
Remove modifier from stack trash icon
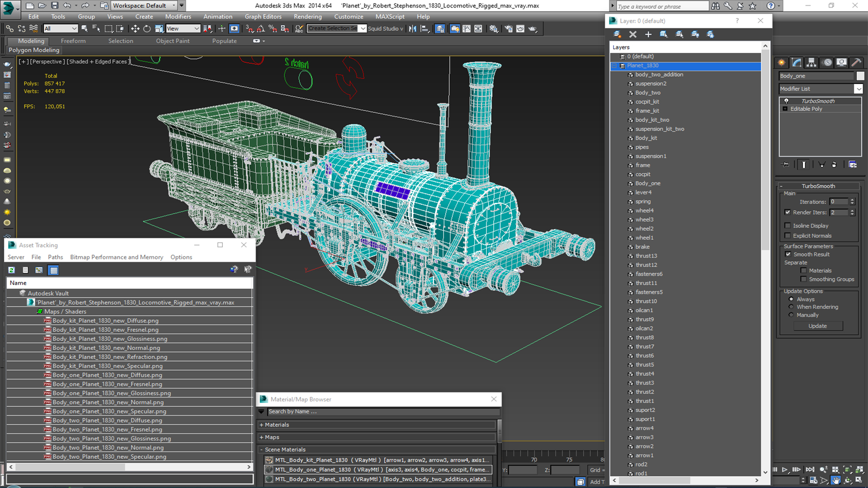click(x=834, y=164)
